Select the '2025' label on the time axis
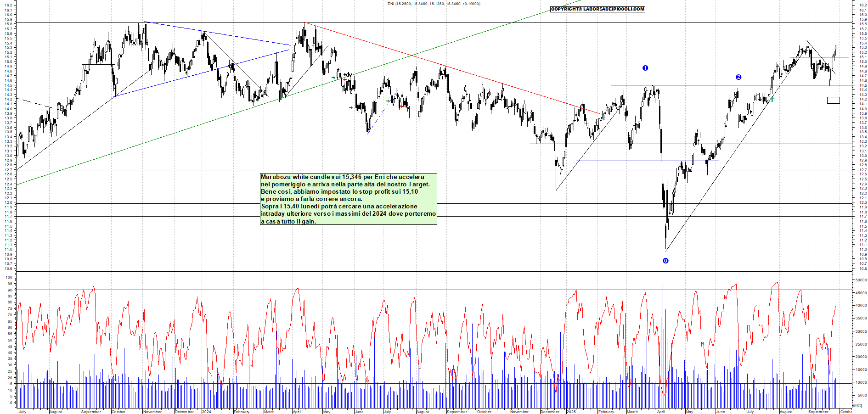Viewport: 868px width, 414px height. tap(571, 412)
